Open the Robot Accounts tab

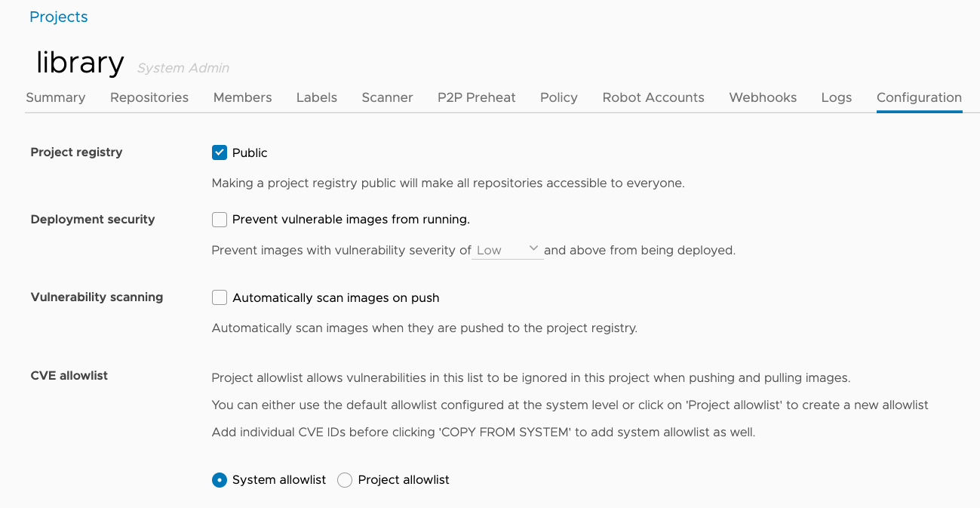click(x=653, y=97)
